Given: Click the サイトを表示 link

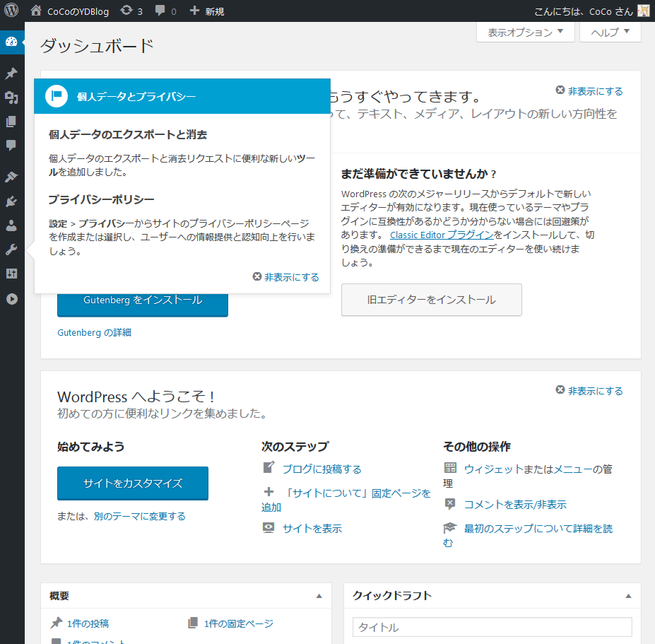Looking at the screenshot, I should coord(312,529).
